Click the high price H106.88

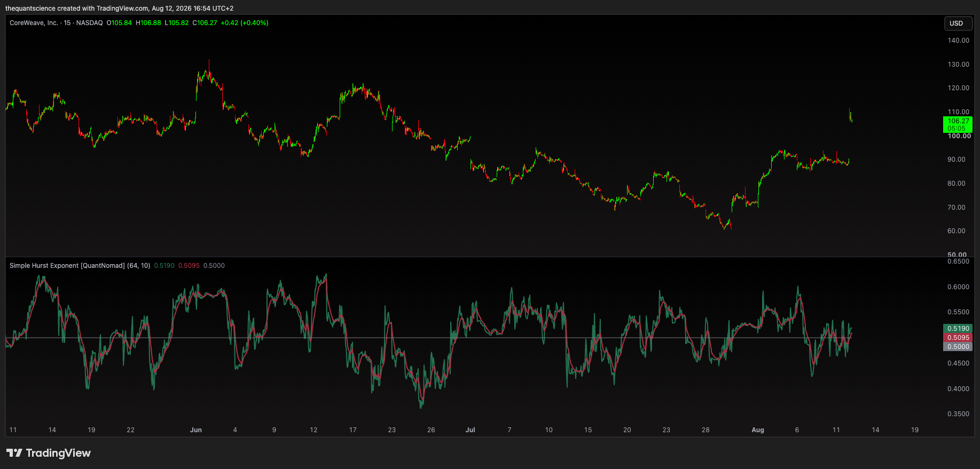[x=148, y=23]
